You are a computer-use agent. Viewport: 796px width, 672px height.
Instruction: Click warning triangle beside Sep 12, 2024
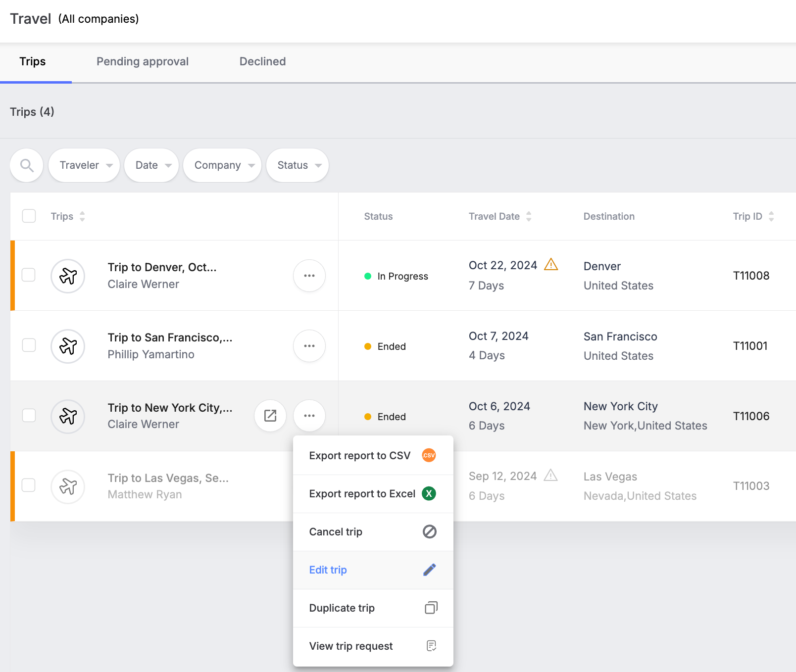click(x=551, y=476)
